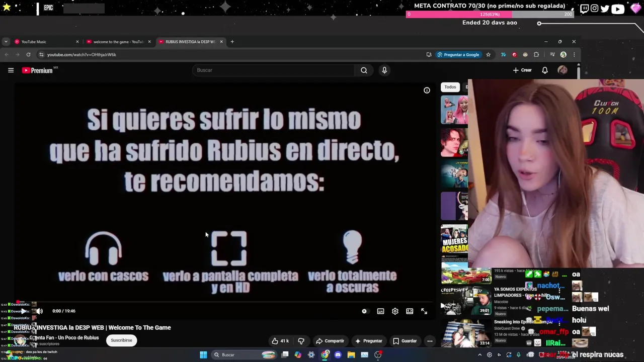Viewport: 644px width, 362px height.
Task: Open the YouTube icon in overlay
Action: [618, 9]
